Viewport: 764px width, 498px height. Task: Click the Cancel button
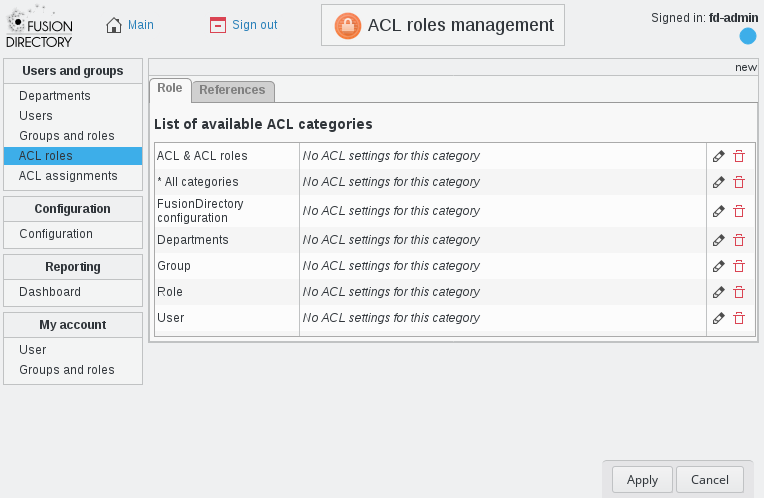click(x=710, y=480)
